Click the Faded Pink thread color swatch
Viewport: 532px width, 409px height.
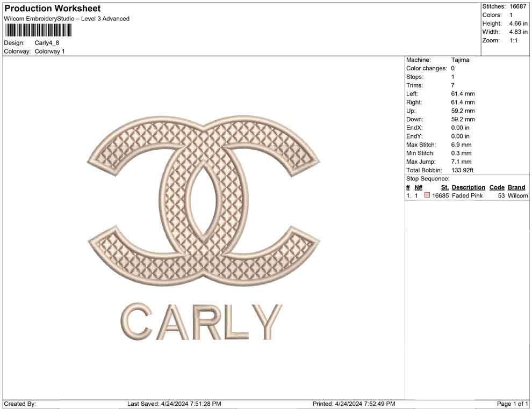coord(428,196)
